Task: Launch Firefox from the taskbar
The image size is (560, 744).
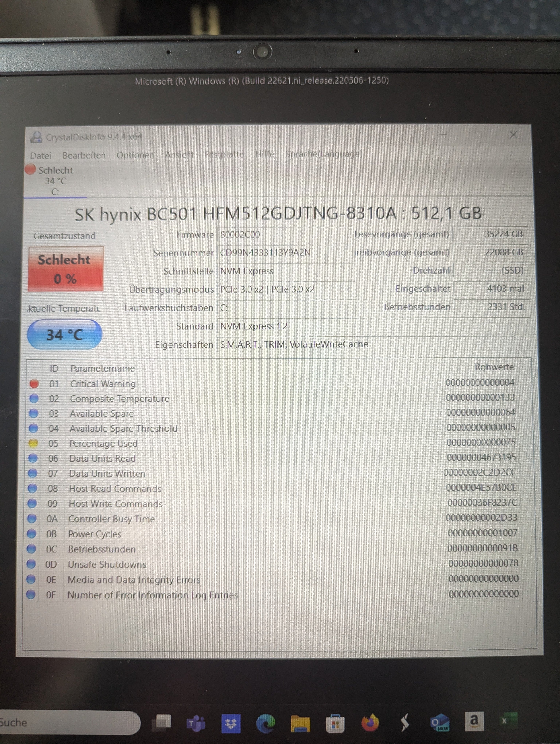Action: pos(370,722)
